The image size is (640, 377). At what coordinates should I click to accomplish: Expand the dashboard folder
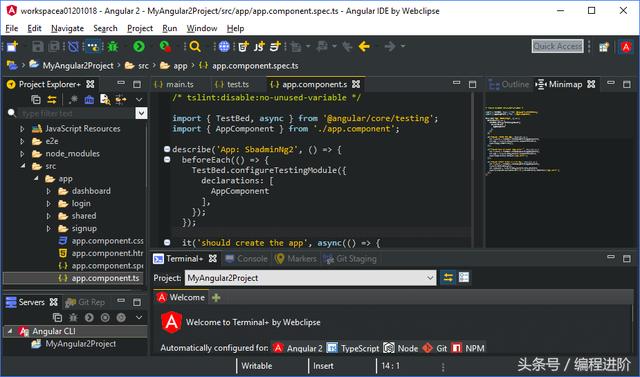point(49,191)
